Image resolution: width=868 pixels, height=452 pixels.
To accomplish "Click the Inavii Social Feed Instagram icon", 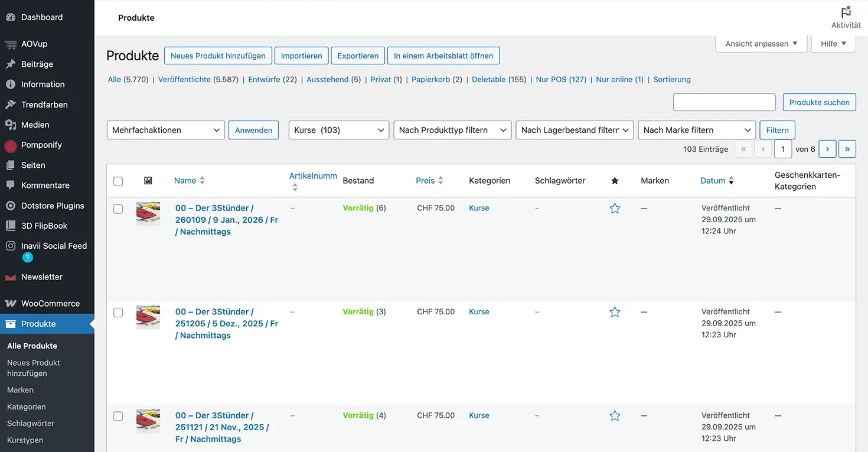I will (x=10, y=246).
